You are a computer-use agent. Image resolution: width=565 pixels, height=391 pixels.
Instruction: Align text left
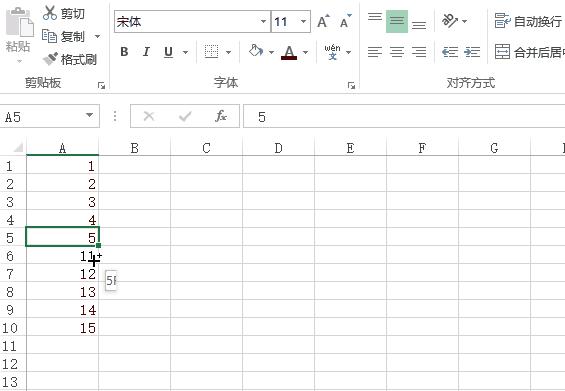(375, 52)
